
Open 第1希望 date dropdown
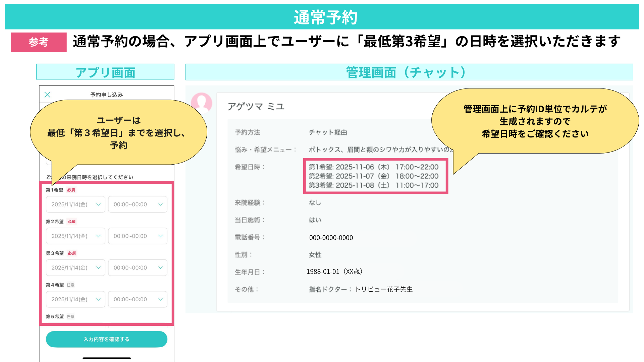coord(75,204)
